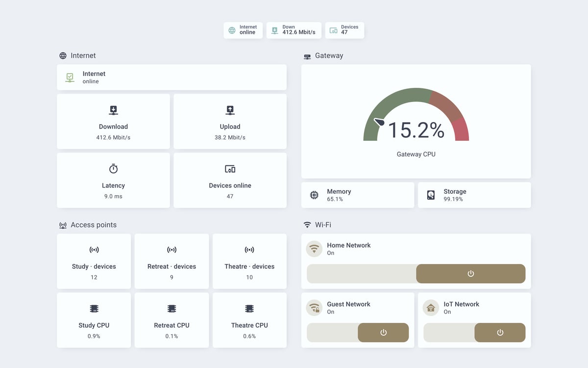Click the gauge needle on Gateway CPU
Screen dimensions: 588x368
click(380, 122)
